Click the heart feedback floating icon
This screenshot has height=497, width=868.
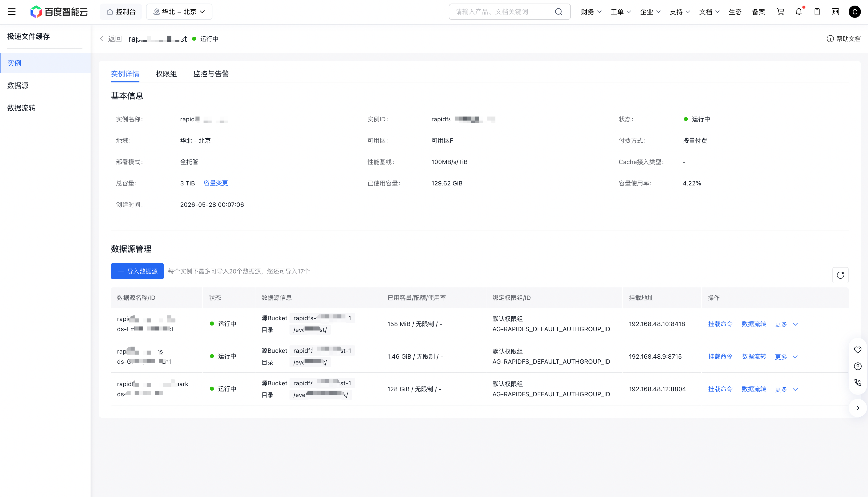pyautogui.click(x=858, y=350)
